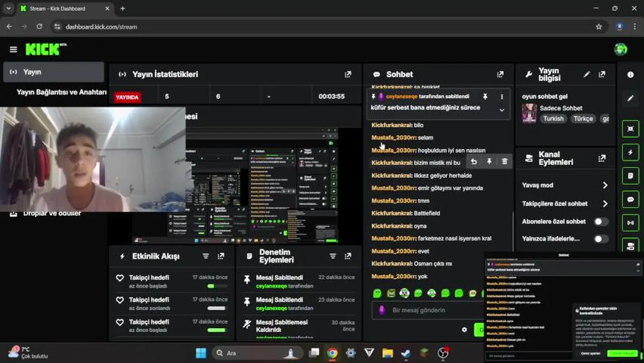Open the pinned message three-dot options menu
Viewport: 644px width, 363px height.
click(501, 96)
